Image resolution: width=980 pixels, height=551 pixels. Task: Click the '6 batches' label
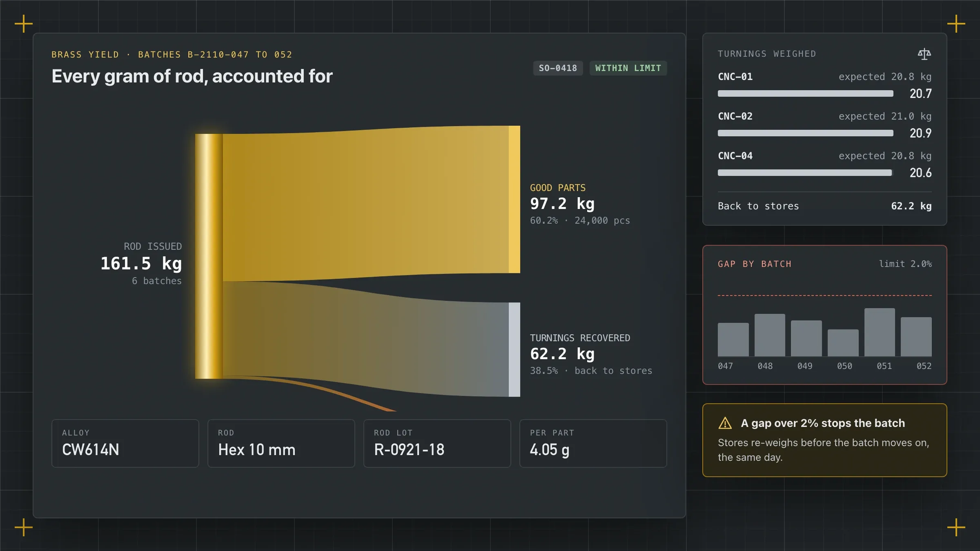(x=157, y=281)
